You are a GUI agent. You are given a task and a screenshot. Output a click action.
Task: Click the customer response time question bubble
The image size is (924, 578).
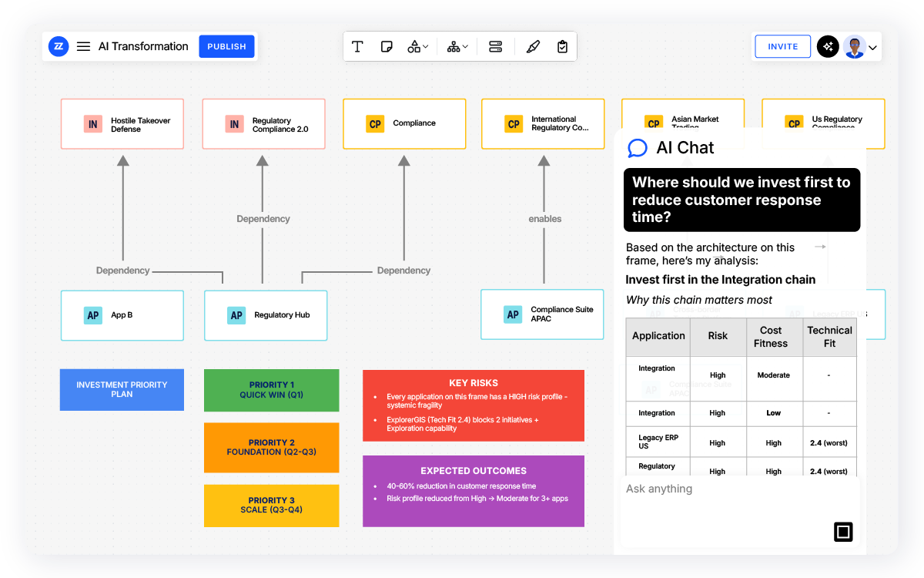742,200
